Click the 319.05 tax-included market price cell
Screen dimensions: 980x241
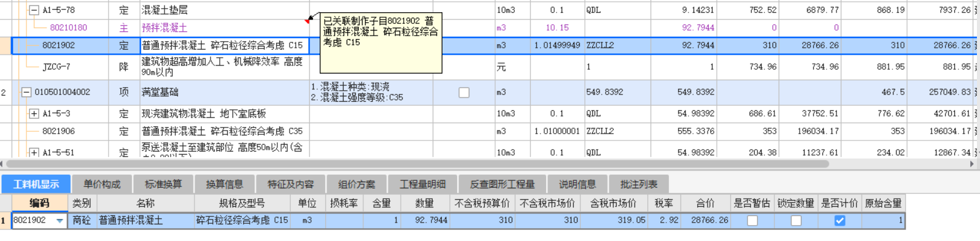pos(613,221)
